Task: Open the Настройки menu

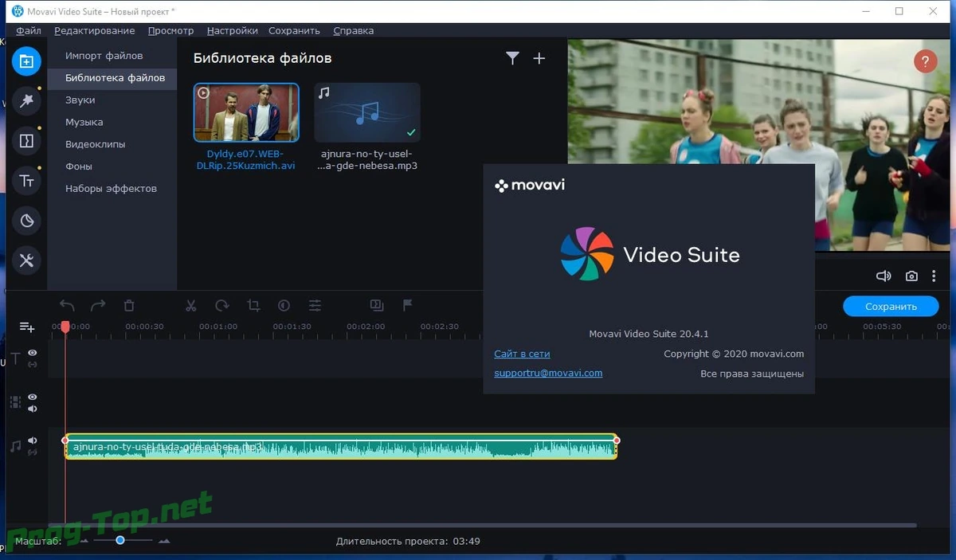Action: click(232, 30)
